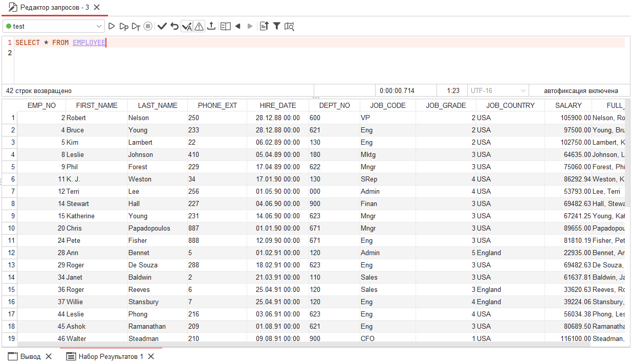The height and width of the screenshot is (364, 632).
Task: Run the SQL query with Execute button
Action: coord(111,26)
